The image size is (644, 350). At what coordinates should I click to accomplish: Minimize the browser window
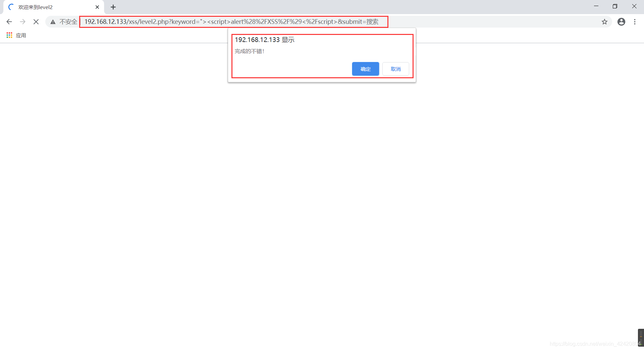tap(596, 6)
